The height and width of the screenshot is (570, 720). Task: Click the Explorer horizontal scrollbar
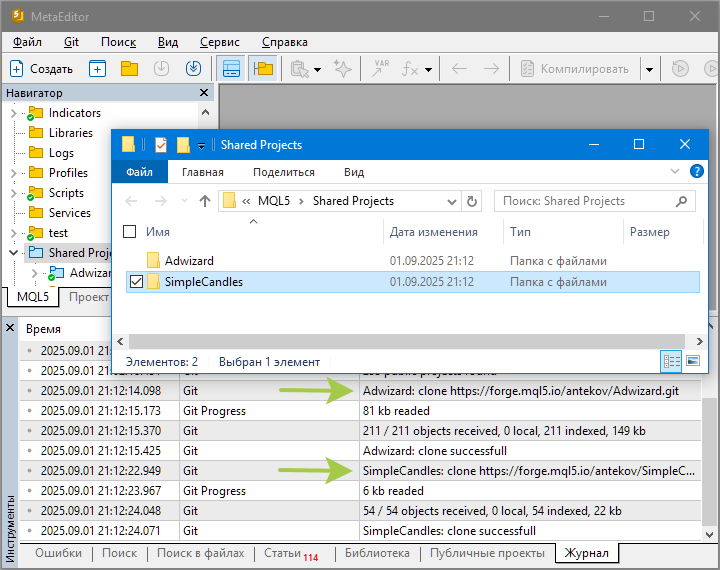click(406, 341)
